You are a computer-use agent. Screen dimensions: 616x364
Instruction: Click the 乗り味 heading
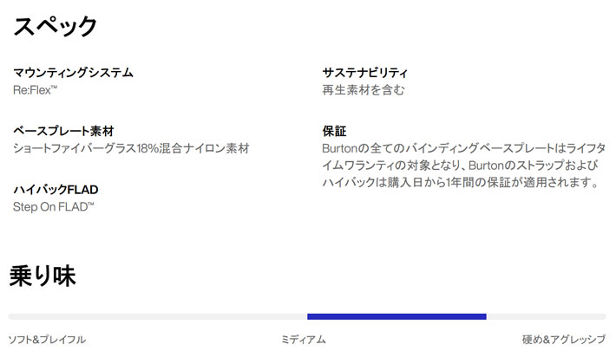pos(43,276)
